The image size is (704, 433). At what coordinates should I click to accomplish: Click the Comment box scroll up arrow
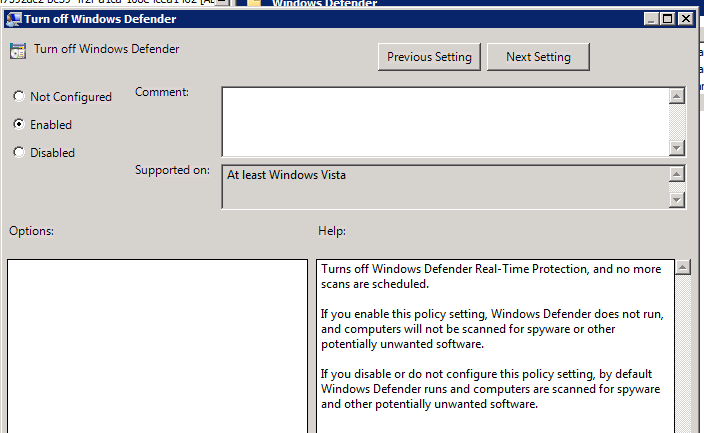[x=677, y=96]
